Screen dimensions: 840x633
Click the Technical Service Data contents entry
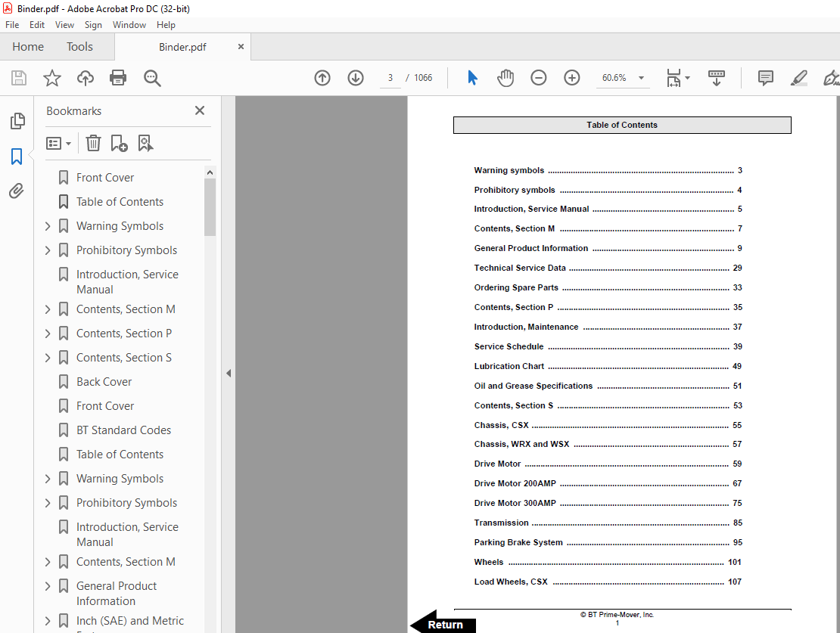coord(608,268)
